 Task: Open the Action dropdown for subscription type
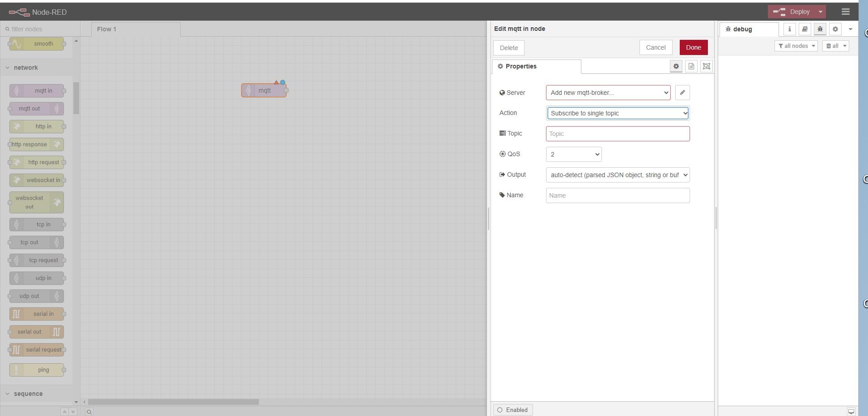click(617, 113)
